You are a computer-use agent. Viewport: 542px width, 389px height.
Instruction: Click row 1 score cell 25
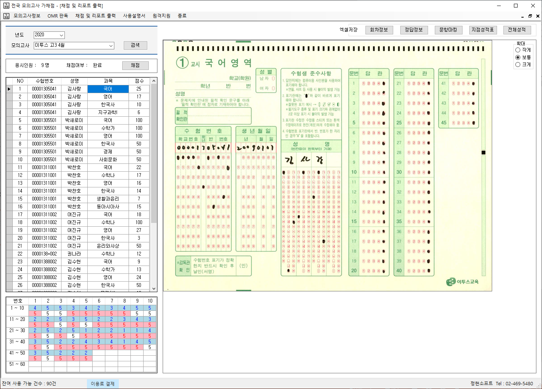(x=139, y=89)
